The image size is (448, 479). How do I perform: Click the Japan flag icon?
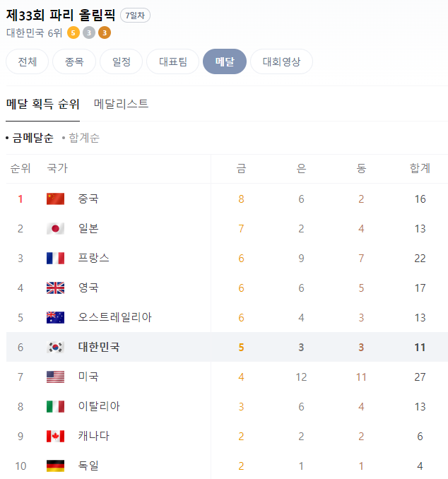55,228
